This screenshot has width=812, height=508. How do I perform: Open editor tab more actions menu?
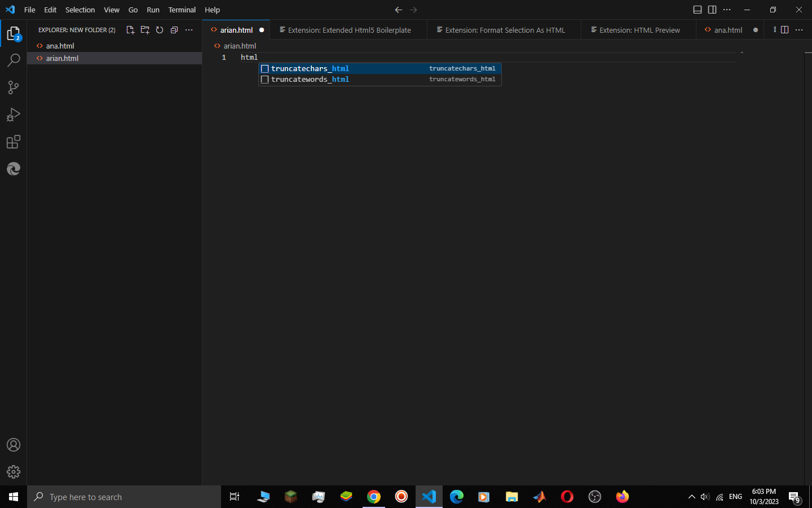799,30
